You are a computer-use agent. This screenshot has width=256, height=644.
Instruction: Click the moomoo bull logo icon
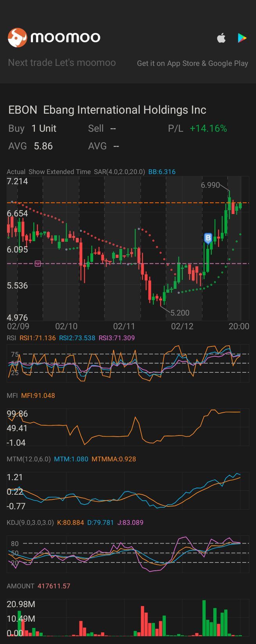(17, 38)
